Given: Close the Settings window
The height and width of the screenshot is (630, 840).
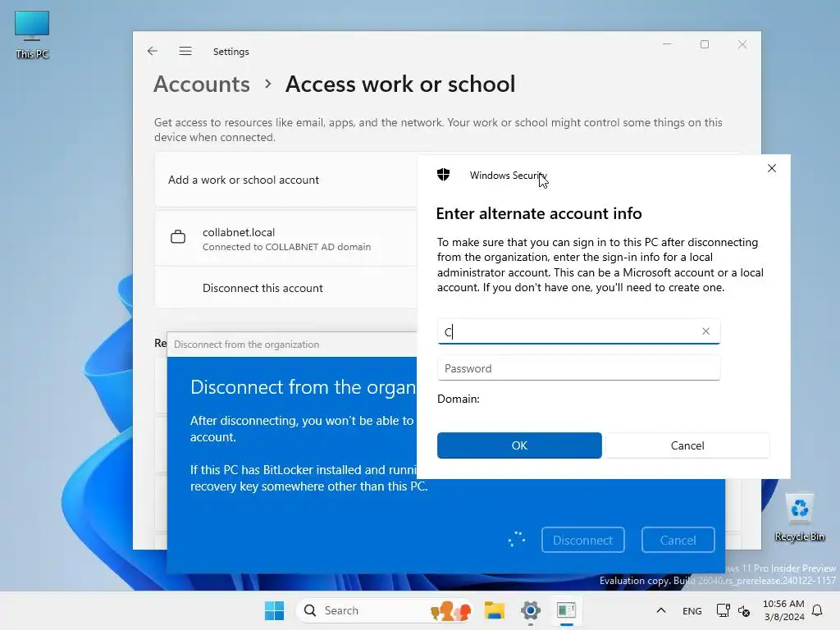Looking at the screenshot, I should tap(742, 44).
